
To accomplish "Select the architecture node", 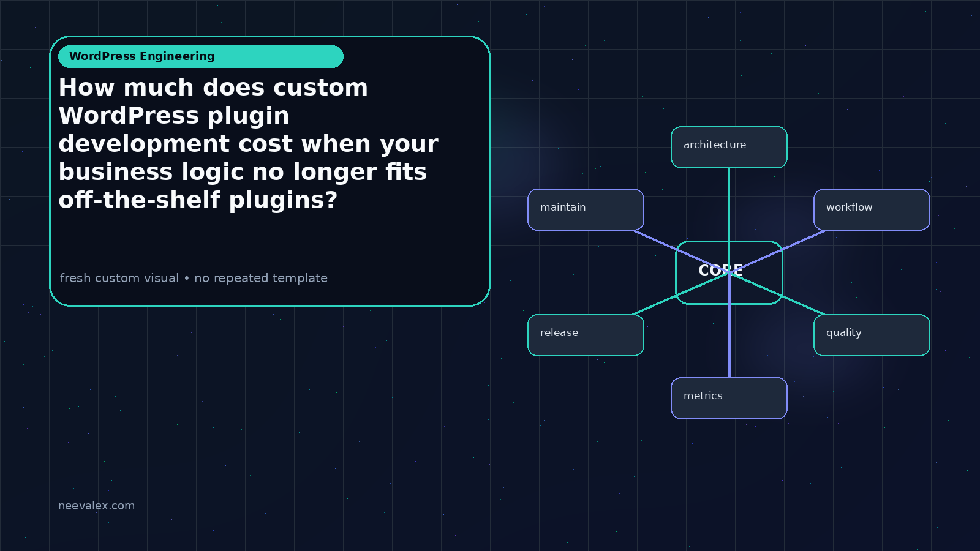I will click(x=729, y=147).
